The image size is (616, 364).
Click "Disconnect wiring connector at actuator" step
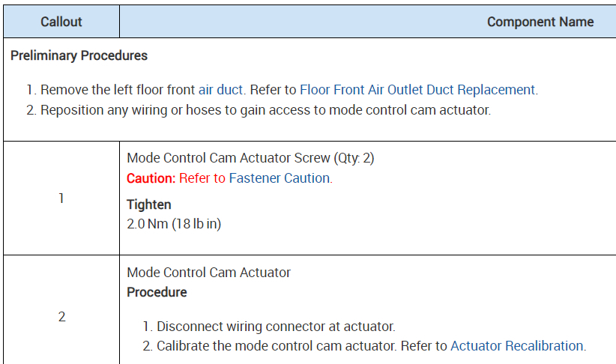(x=275, y=327)
